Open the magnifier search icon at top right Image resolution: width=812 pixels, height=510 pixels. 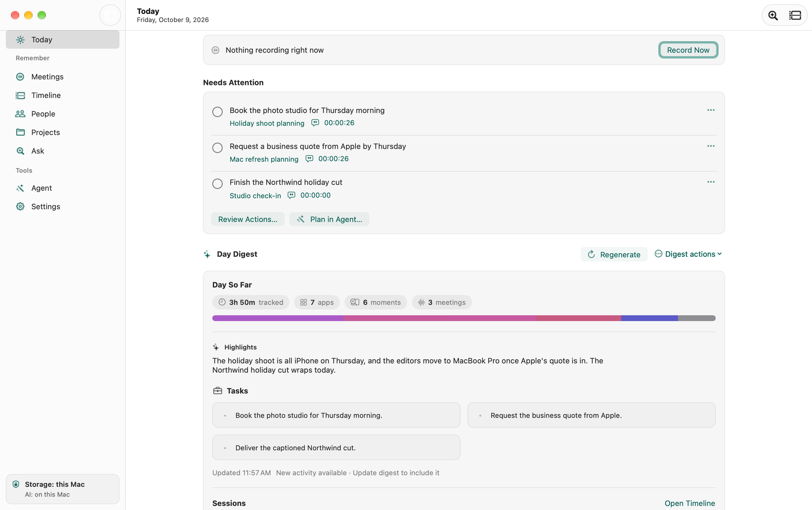click(x=773, y=15)
